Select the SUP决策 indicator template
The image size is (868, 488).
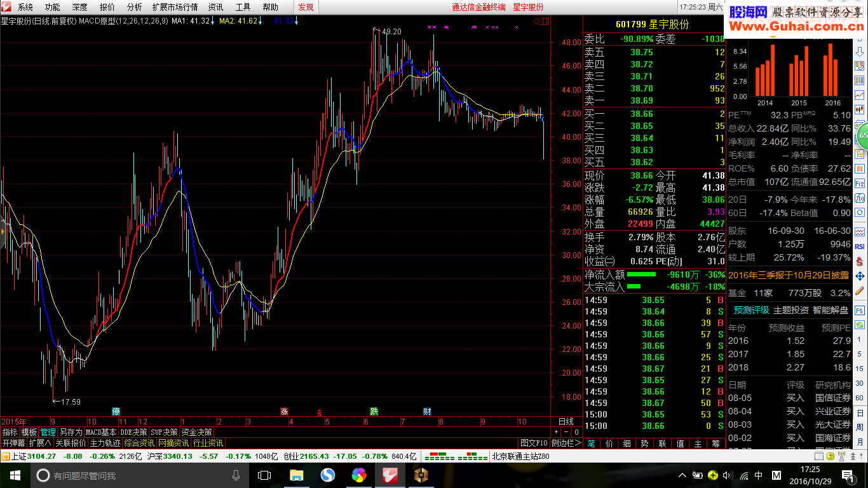pyautogui.click(x=164, y=432)
